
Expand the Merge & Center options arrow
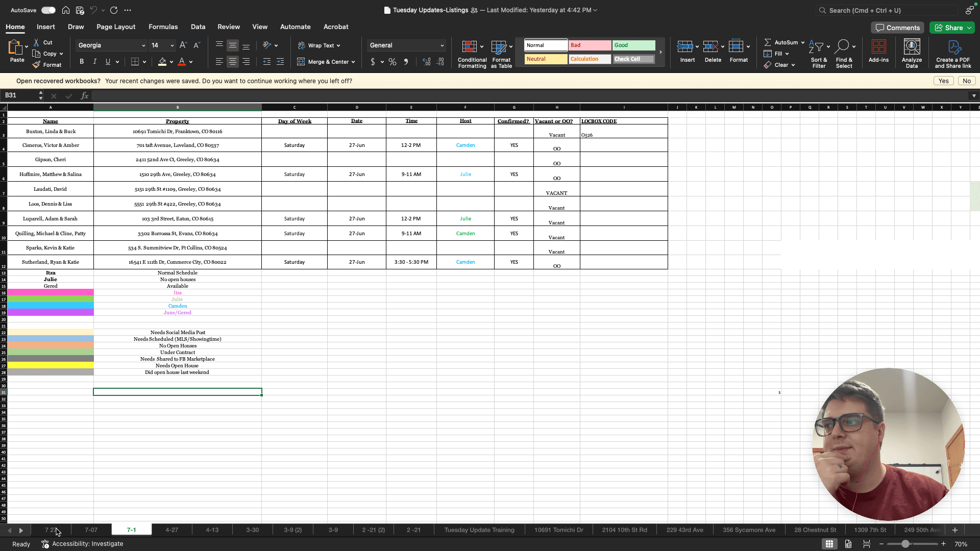pyautogui.click(x=353, y=62)
